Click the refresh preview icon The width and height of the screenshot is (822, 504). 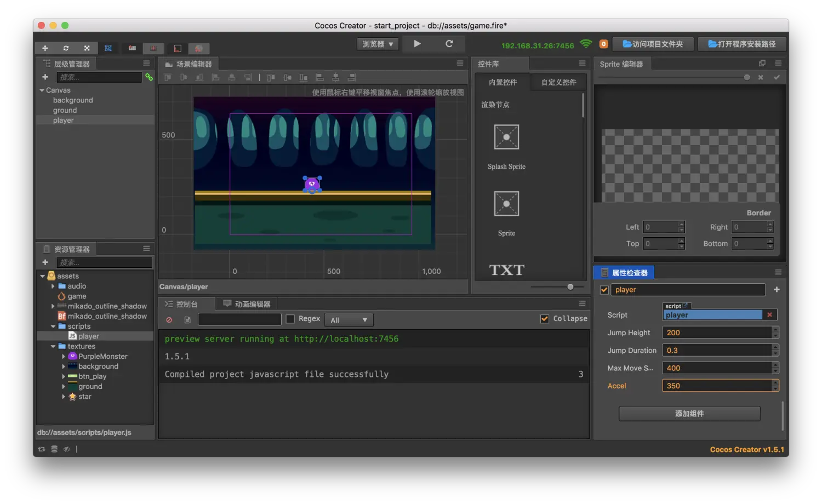[x=449, y=44]
